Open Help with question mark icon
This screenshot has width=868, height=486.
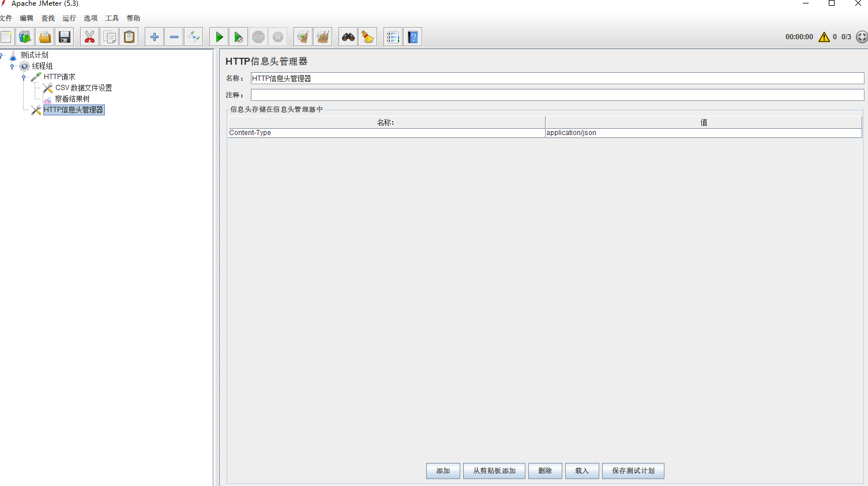coord(412,37)
